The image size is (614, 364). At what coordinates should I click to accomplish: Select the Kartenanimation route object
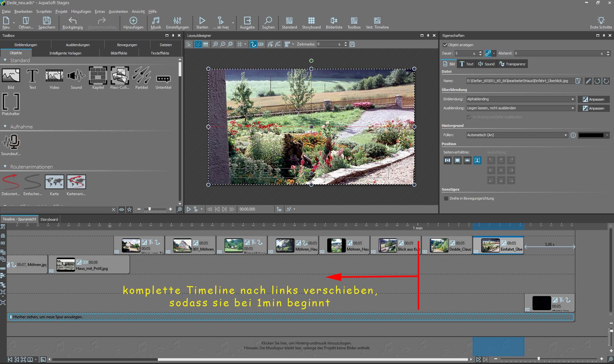[76, 182]
